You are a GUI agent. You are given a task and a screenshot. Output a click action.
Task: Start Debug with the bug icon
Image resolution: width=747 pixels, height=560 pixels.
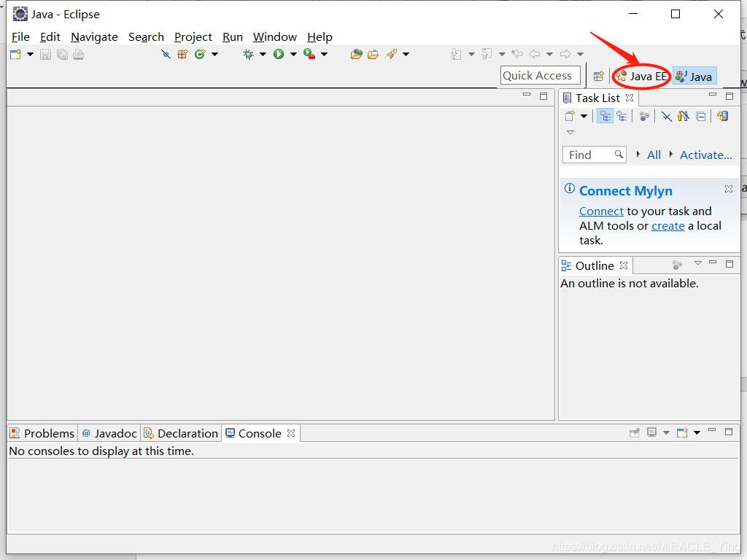(248, 54)
